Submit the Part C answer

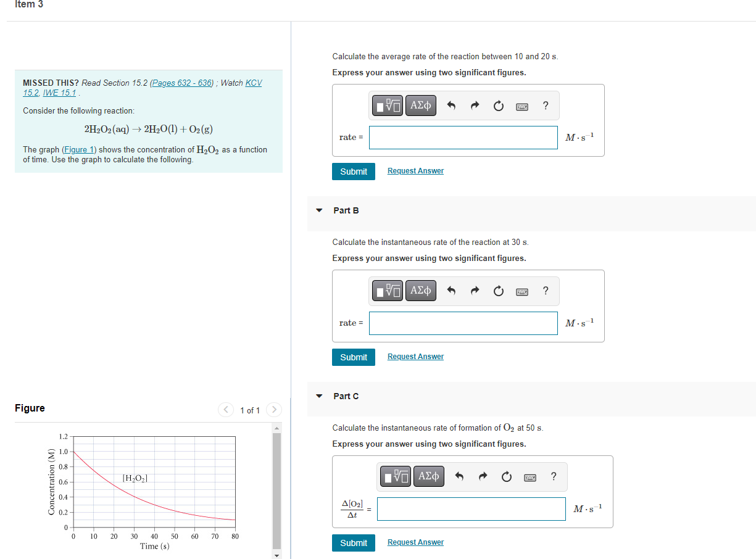[354, 543]
